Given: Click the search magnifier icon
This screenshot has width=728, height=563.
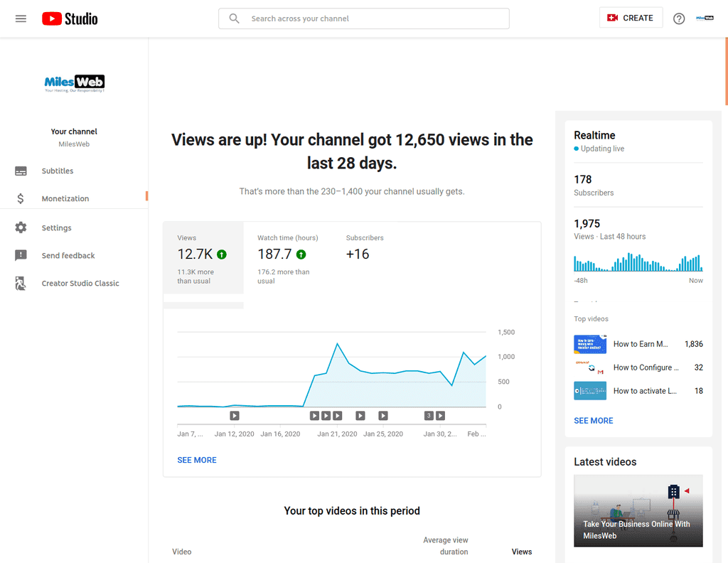Looking at the screenshot, I should (234, 18).
